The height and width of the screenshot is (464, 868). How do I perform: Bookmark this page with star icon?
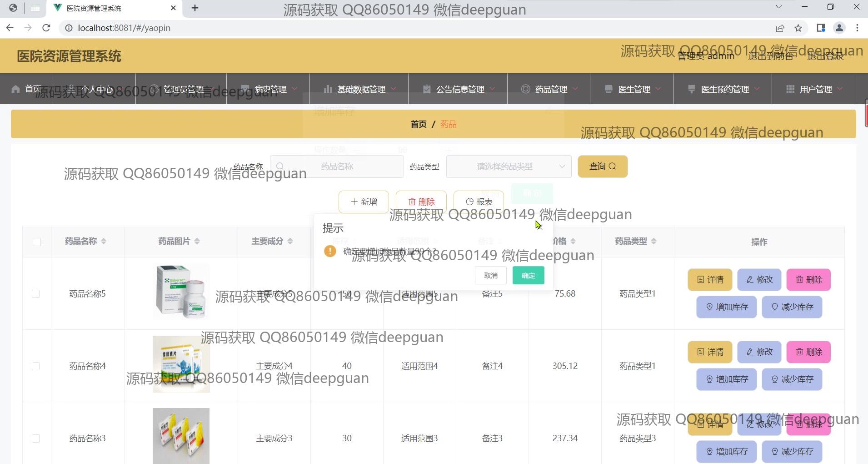798,28
